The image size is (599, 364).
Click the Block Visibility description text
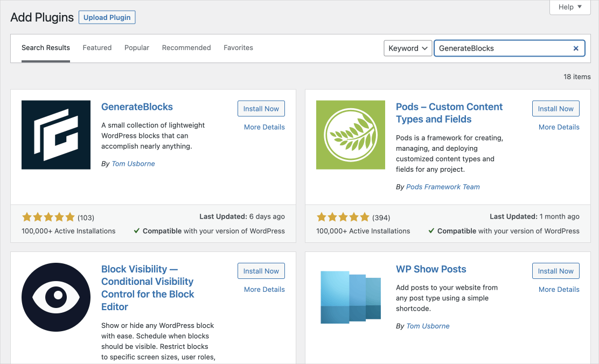coord(158,341)
